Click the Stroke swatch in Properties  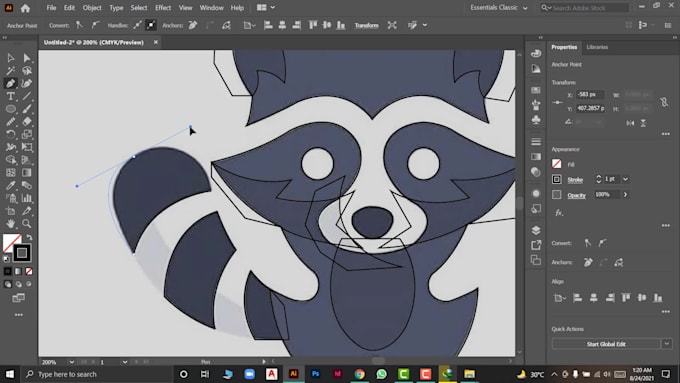[x=556, y=179]
